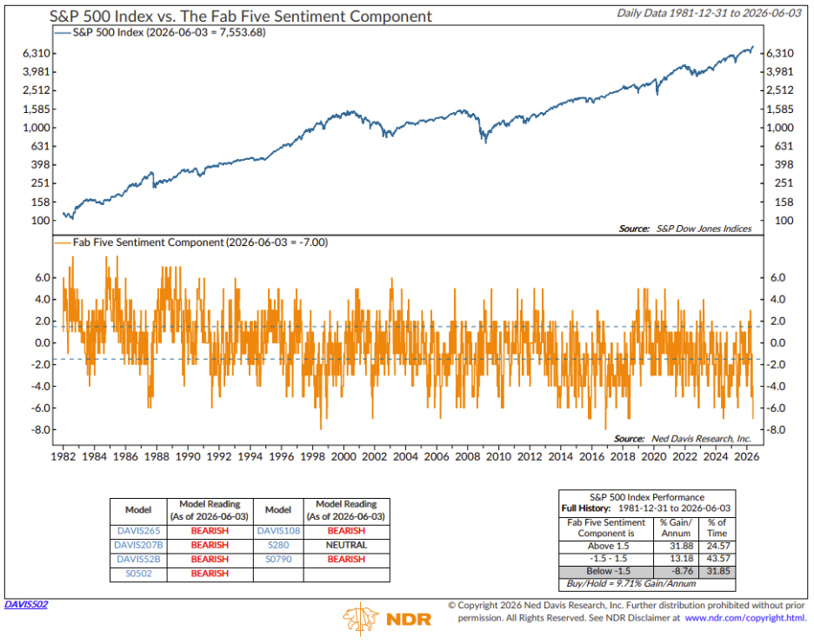Click the 24.57 percent of time value
The image size is (814, 644).
(x=718, y=546)
